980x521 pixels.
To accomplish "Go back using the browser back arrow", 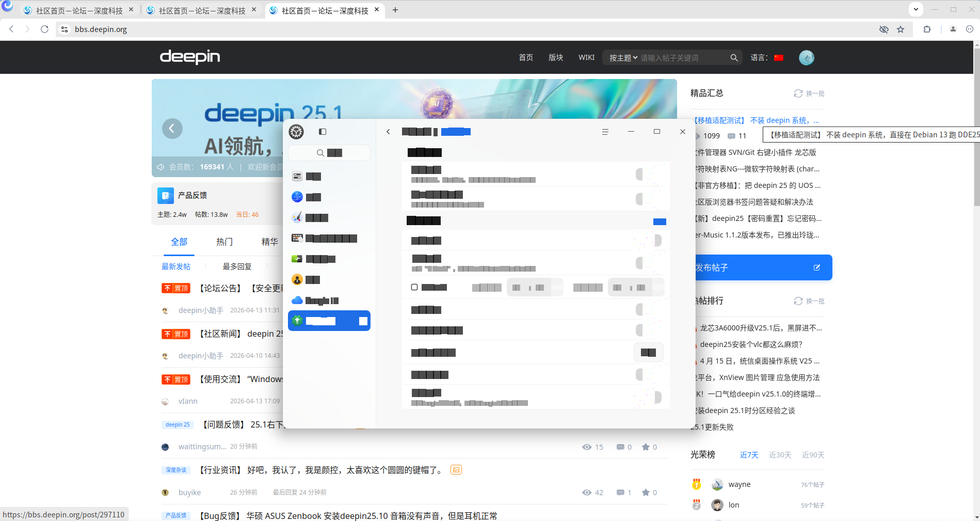I will click(x=11, y=29).
